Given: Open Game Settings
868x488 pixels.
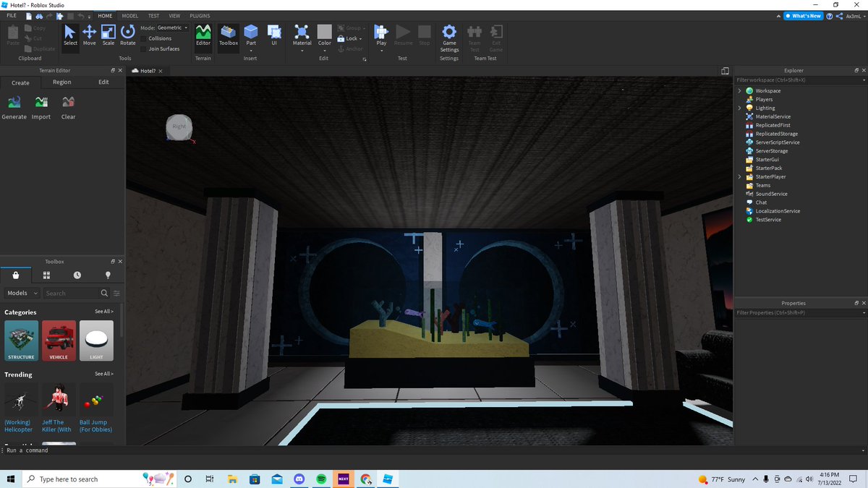Looking at the screenshot, I should (x=449, y=38).
